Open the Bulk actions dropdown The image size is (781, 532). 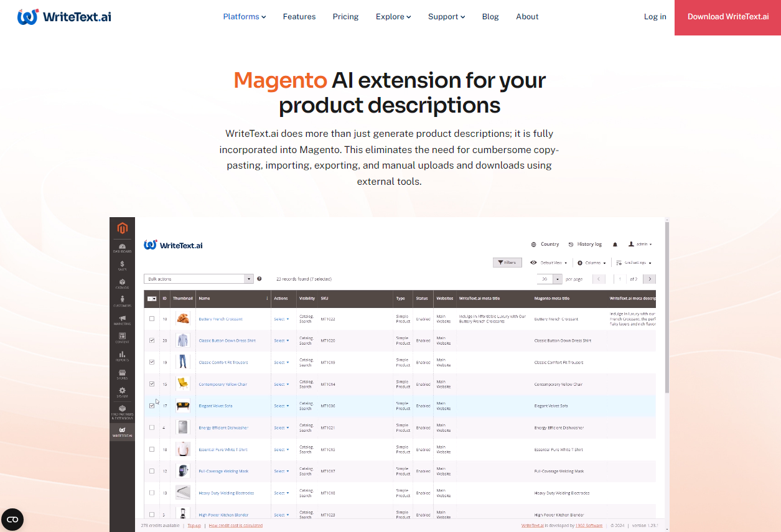199,279
